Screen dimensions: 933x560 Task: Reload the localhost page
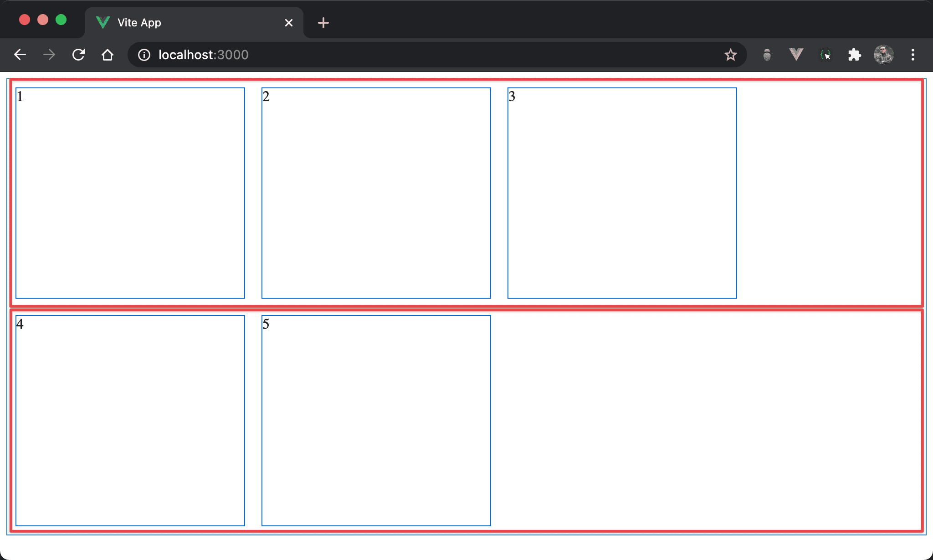(x=78, y=55)
